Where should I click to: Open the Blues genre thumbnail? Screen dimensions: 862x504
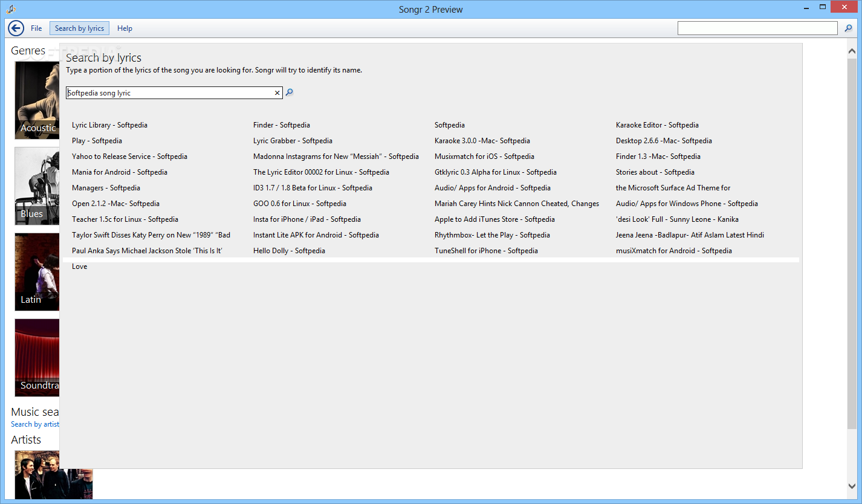coord(37,186)
